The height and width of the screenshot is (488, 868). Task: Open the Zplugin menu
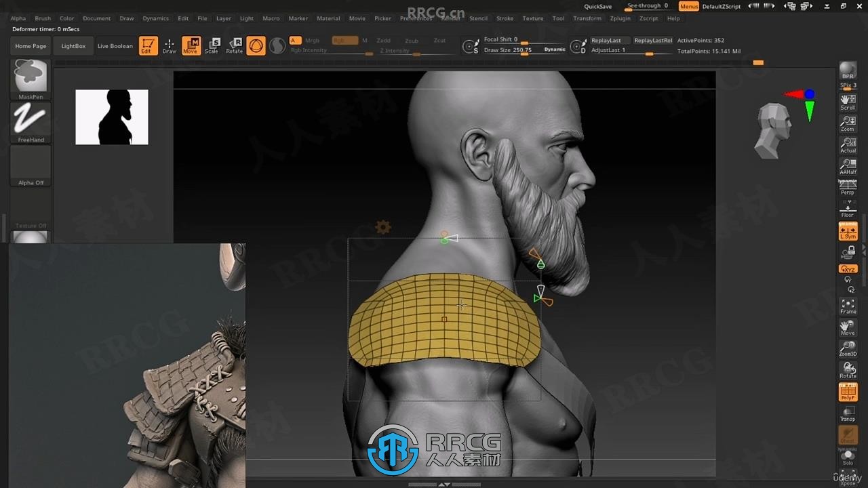620,18
